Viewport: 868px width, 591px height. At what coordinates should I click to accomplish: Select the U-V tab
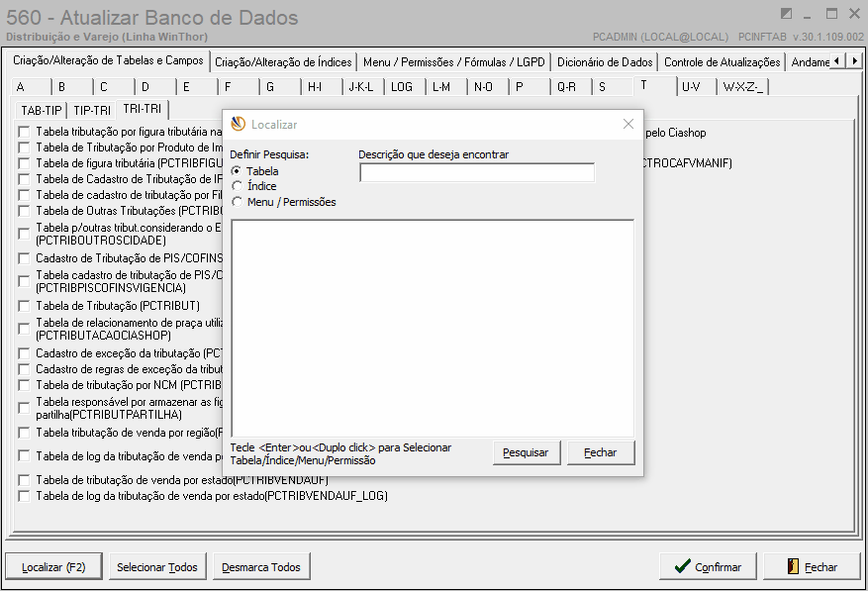point(696,87)
